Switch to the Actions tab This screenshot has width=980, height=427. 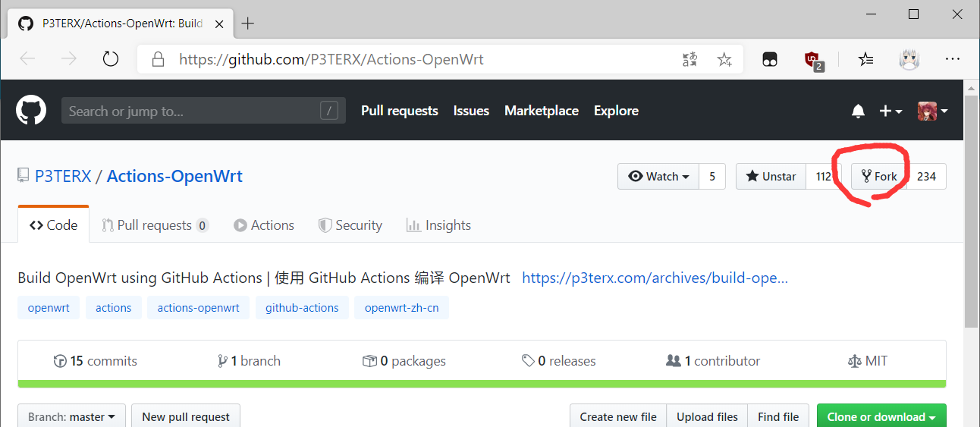pyautogui.click(x=264, y=225)
